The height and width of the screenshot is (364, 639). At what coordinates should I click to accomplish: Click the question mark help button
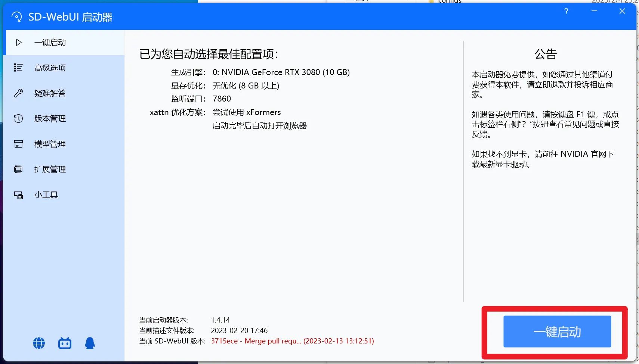(566, 11)
